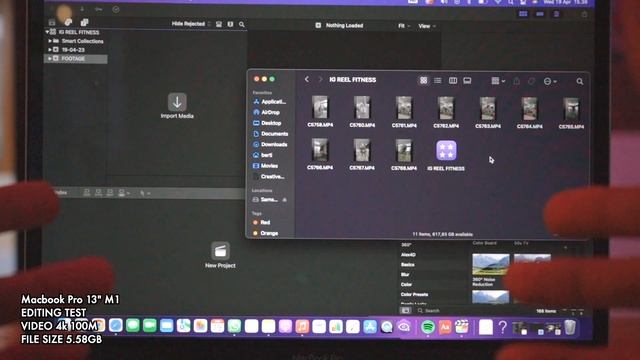The width and height of the screenshot is (640, 360).
Task: Select the Basics effects category
Action: click(x=408, y=264)
